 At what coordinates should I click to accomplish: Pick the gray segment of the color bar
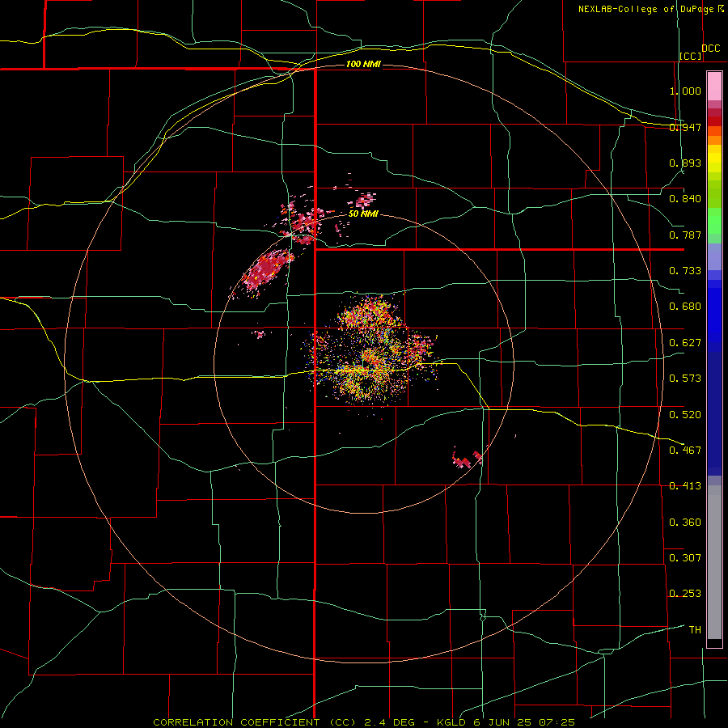[x=714, y=562]
